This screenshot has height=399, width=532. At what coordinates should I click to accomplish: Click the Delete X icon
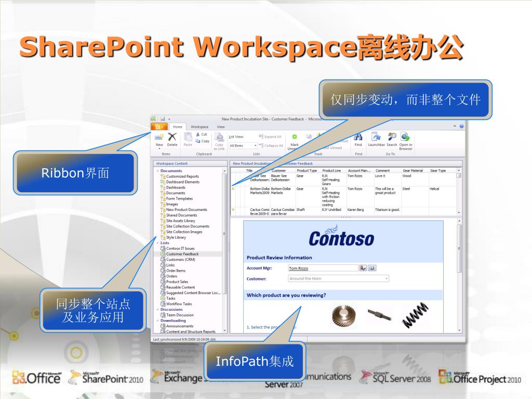click(172, 137)
